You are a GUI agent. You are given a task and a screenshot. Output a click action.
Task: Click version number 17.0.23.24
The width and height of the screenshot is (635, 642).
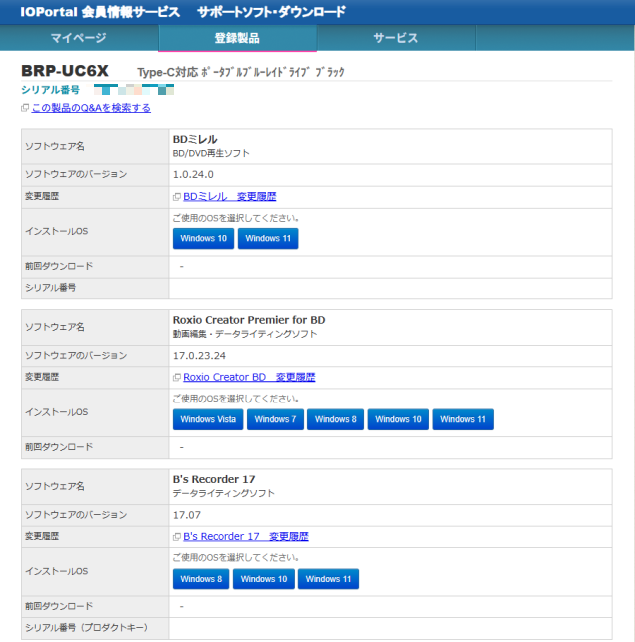pyautogui.click(x=199, y=355)
